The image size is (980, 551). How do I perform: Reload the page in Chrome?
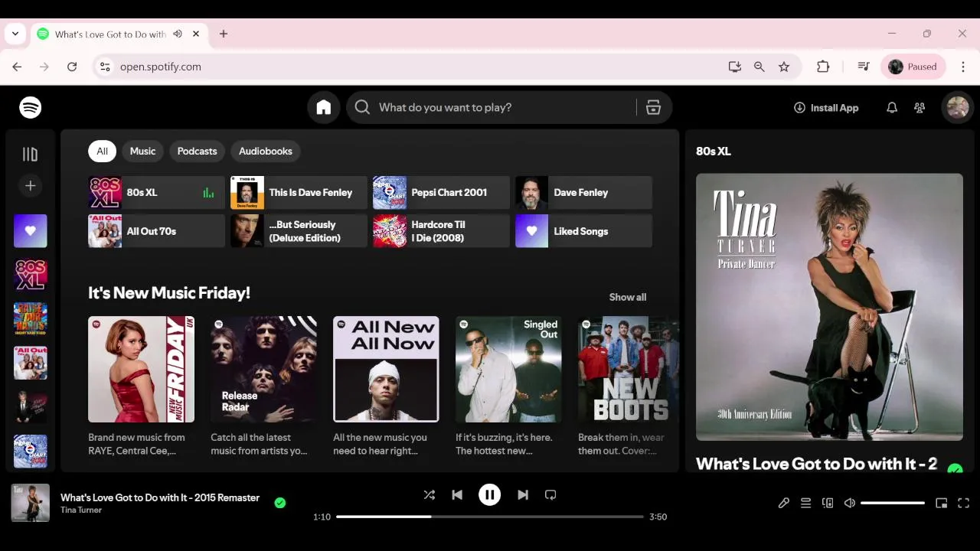72,67
